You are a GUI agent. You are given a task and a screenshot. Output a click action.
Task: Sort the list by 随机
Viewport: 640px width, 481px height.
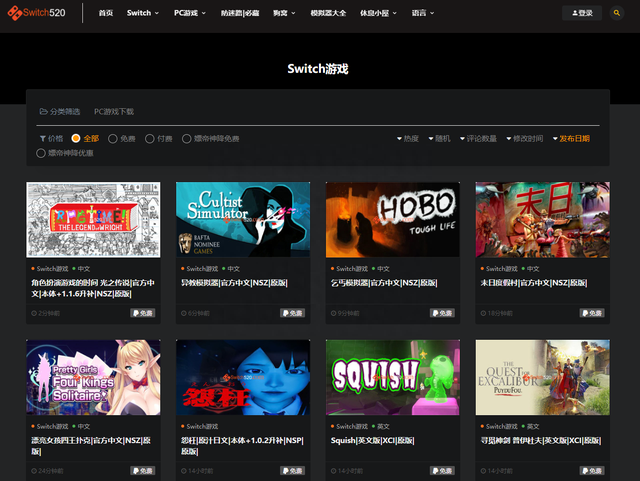point(439,139)
